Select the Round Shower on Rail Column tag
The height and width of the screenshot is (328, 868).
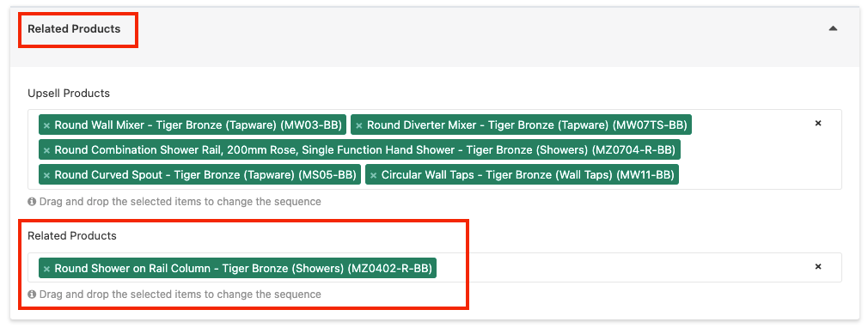click(x=237, y=268)
